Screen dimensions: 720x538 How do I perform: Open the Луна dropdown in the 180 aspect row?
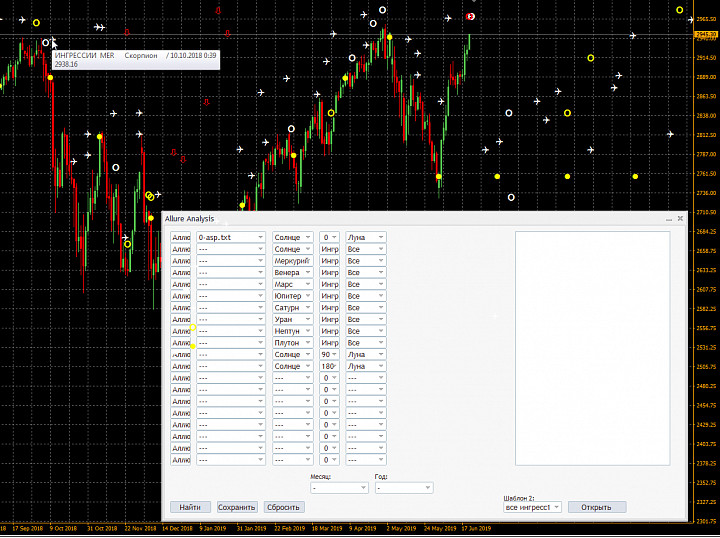pyautogui.click(x=366, y=366)
